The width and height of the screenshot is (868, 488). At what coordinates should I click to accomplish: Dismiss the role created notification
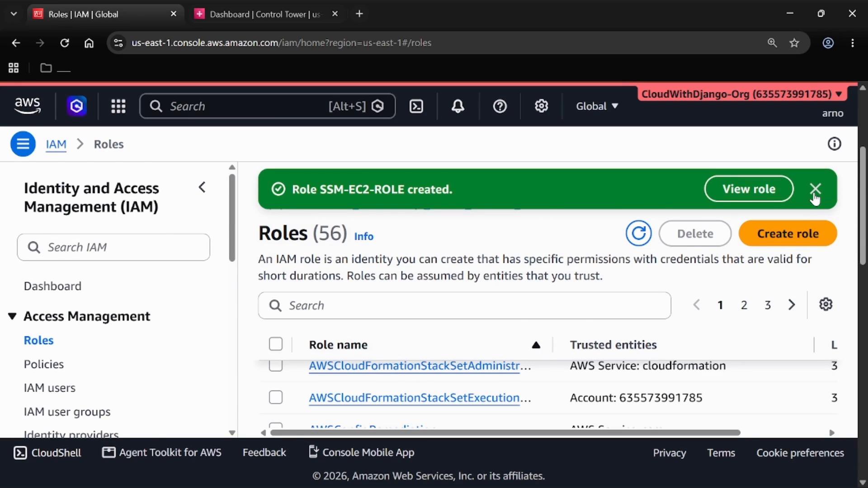point(815,189)
